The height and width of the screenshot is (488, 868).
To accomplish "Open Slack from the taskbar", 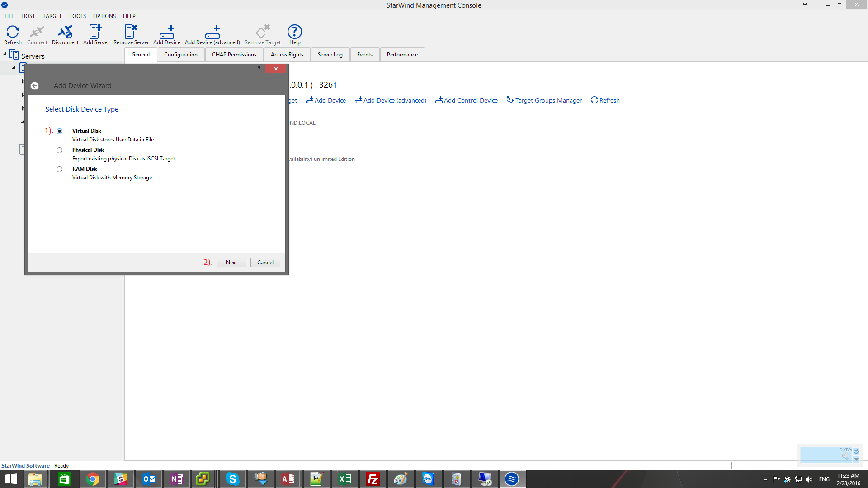I will [121, 479].
